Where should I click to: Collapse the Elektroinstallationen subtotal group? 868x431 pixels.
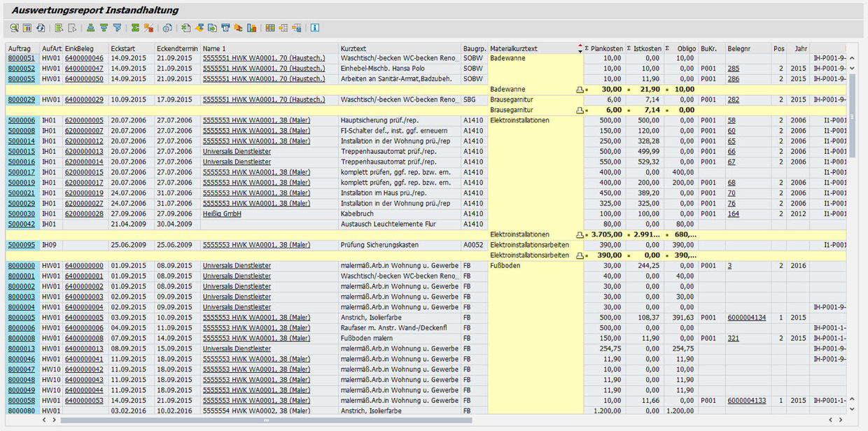579,235
